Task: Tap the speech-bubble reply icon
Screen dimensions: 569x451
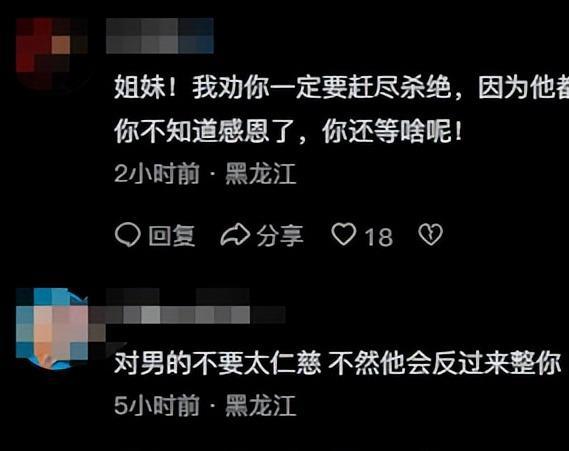Action: pos(128,235)
